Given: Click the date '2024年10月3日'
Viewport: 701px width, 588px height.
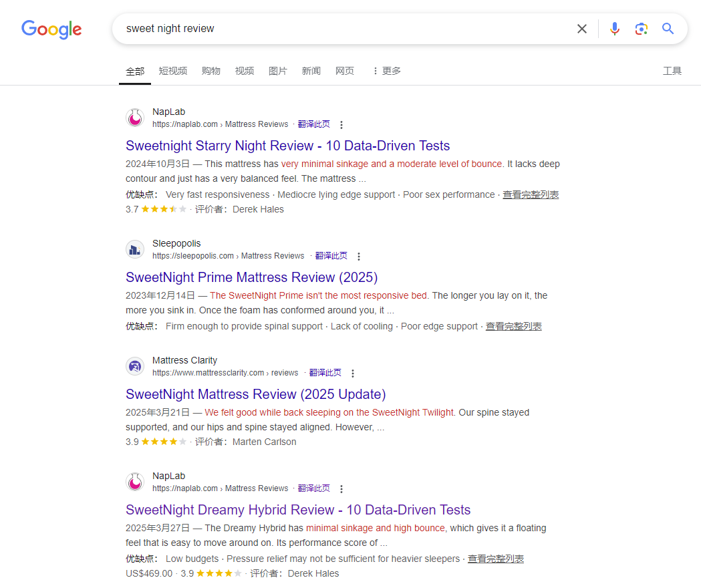Looking at the screenshot, I should pos(158,164).
